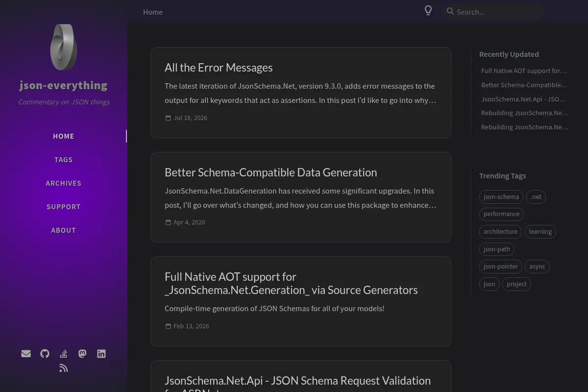The image size is (588, 392).
Task: Open the Stack Overflow icon link
Action: pos(63,354)
